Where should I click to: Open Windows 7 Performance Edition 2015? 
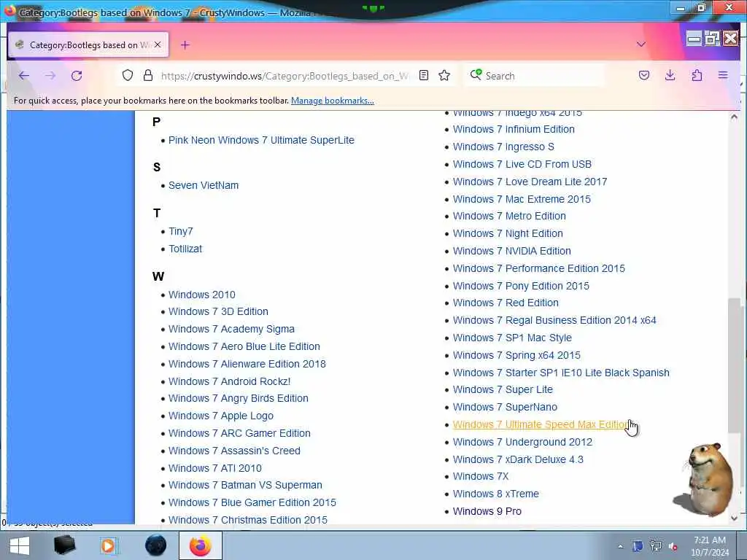pos(539,268)
